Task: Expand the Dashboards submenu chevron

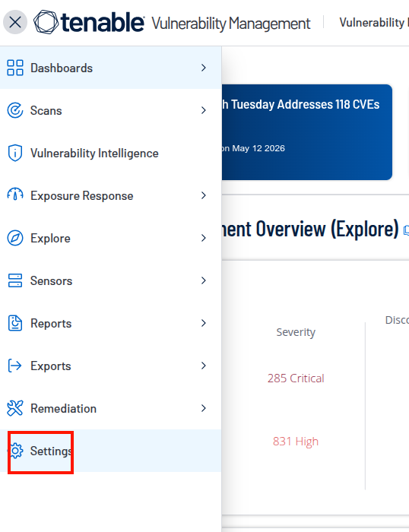Action: click(x=203, y=68)
